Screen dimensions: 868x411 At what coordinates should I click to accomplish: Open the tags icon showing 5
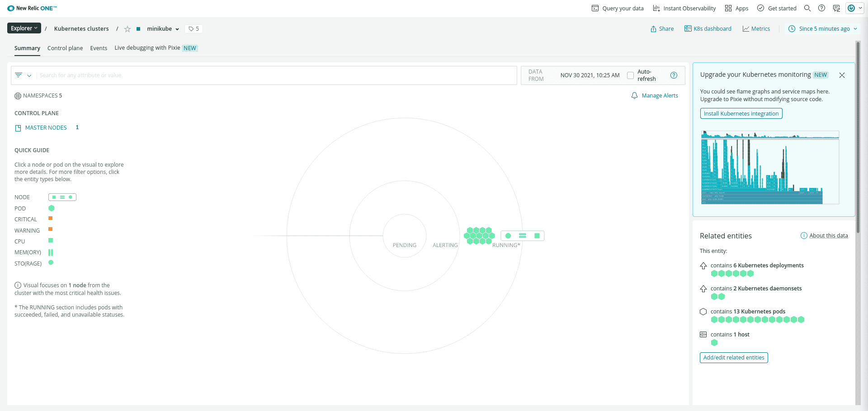click(194, 29)
